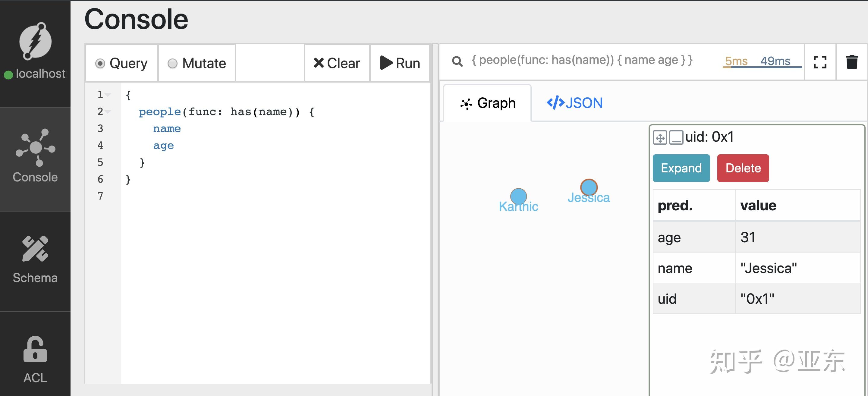Click the Clear editor button
This screenshot has width=868, height=396.
tap(337, 63)
